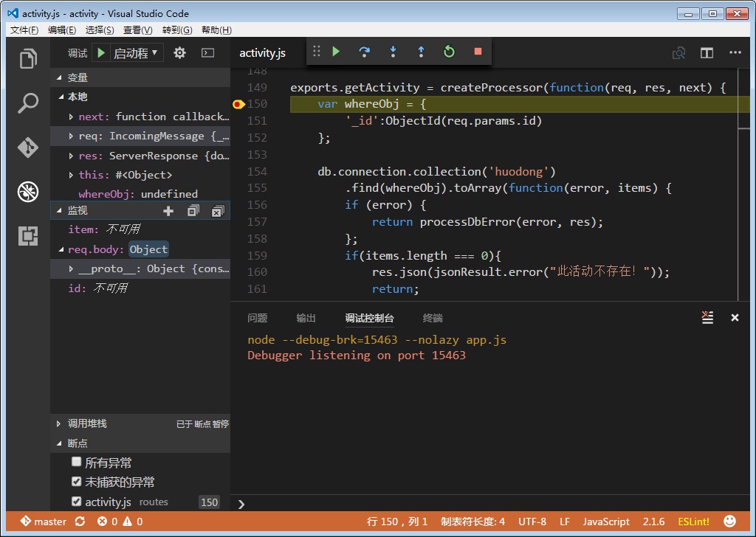
Task: Switch to the 输出 panel tab
Action: click(x=306, y=318)
